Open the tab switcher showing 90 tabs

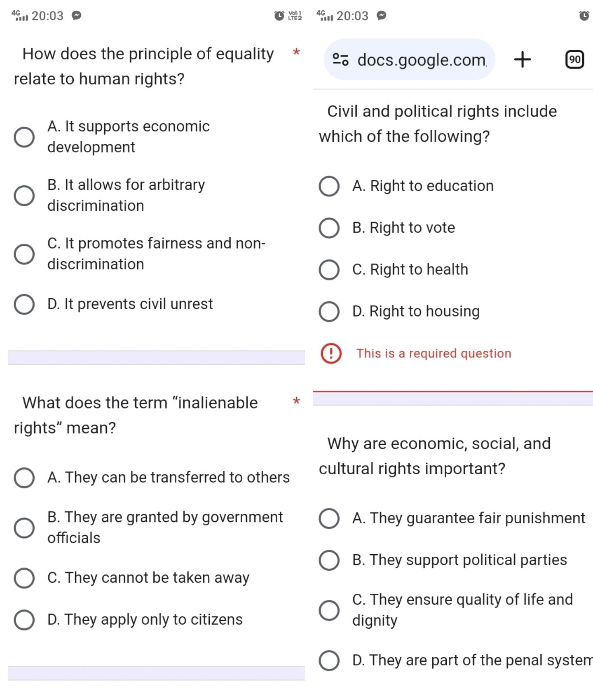(x=574, y=59)
